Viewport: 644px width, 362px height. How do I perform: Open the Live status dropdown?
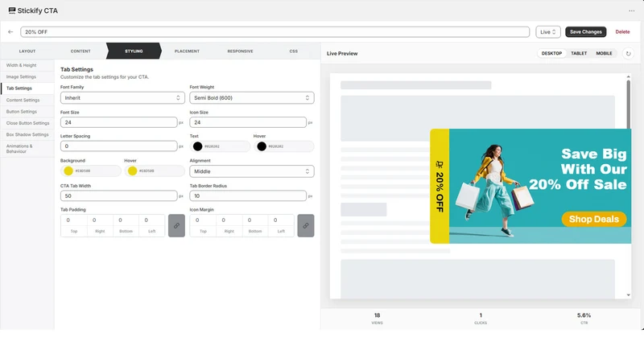(x=548, y=31)
